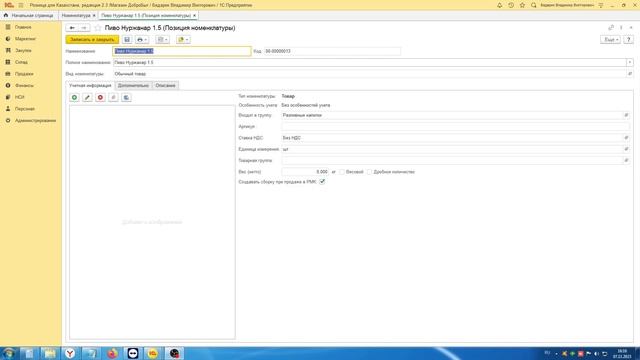Image resolution: width=640 pixels, height=360 pixels.
Task: Open the 1C main menu hamburger icon
Action: [x=21, y=5]
